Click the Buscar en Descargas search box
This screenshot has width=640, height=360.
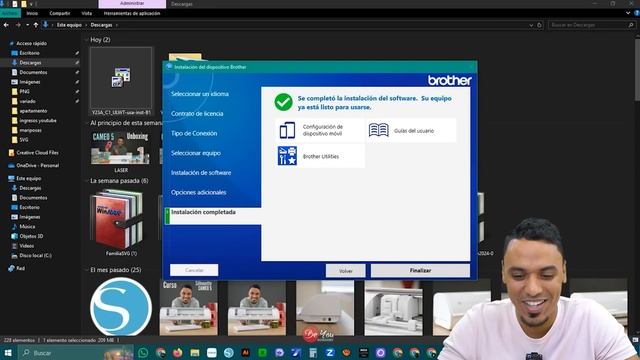(592, 25)
